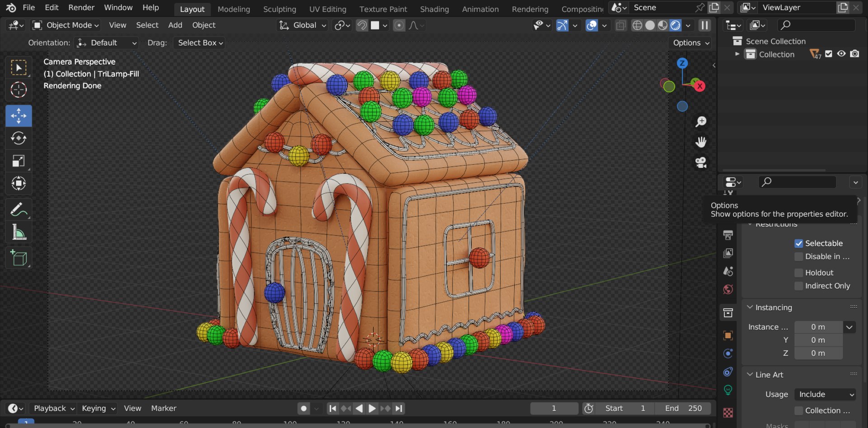Toggle Collection render camera icon
Viewport: 868px width, 428px height.
[x=854, y=54]
